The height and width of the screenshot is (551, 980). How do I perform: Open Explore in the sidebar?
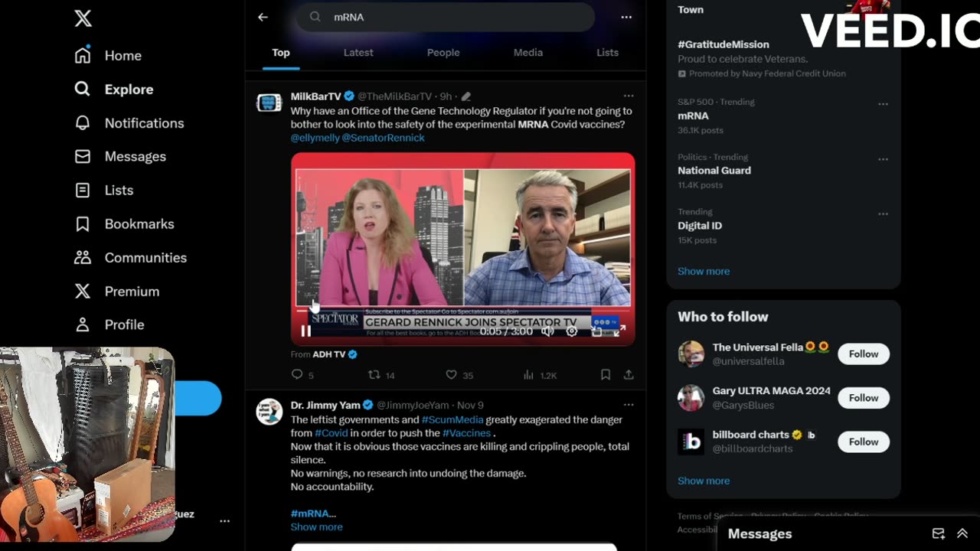(113, 89)
